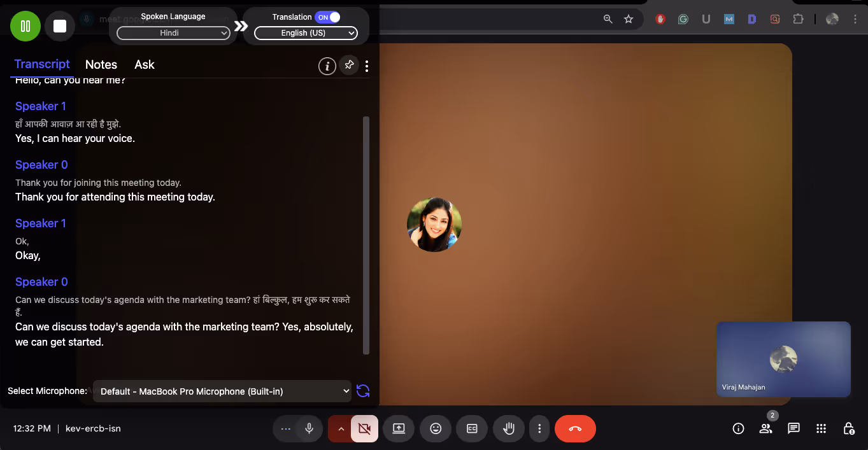Expand video settings chevron arrow
Image resolution: width=868 pixels, height=450 pixels.
pyautogui.click(x=341, y=429)
